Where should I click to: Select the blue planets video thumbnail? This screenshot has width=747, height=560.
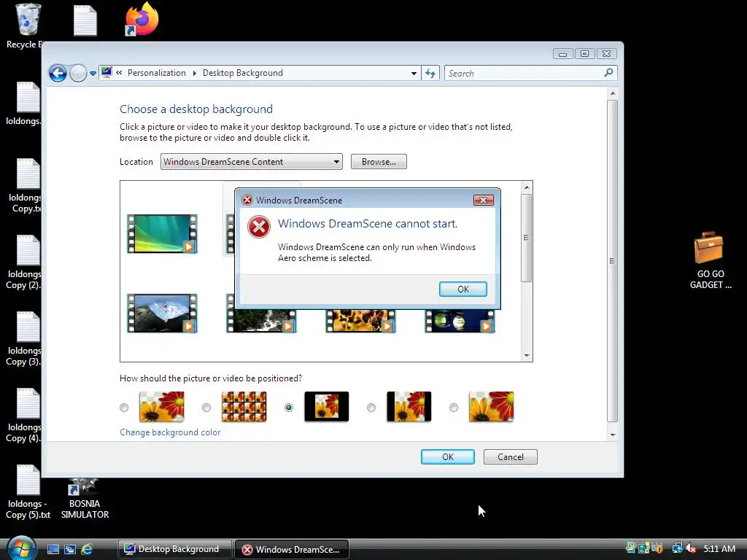pyautogui.click(x=460, y=320)
